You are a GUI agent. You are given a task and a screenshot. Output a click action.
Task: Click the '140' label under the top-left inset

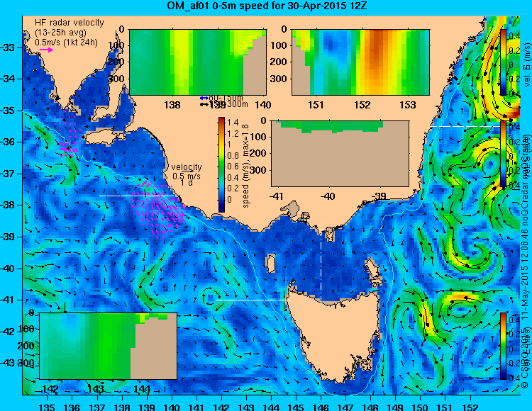pos(263,105)
